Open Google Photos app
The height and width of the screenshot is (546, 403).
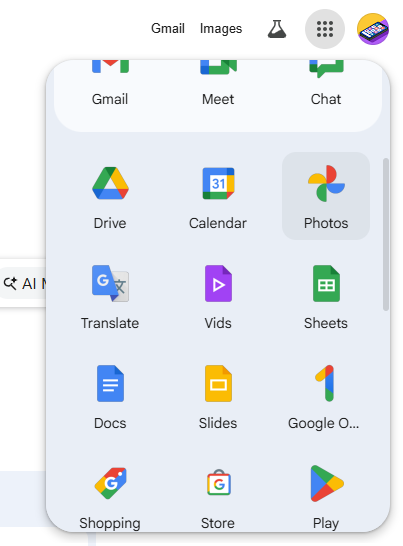(x=326, y=196)
